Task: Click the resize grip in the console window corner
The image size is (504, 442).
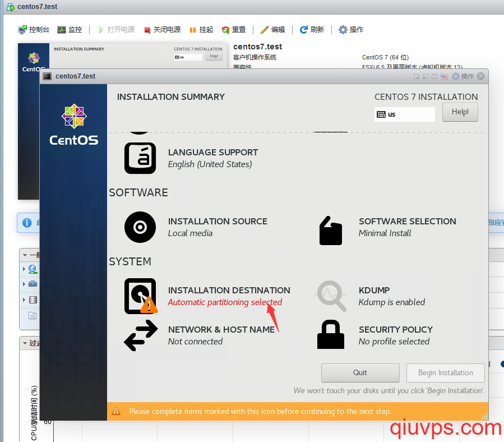Action: pyautogui.click(x=484, y=417)
